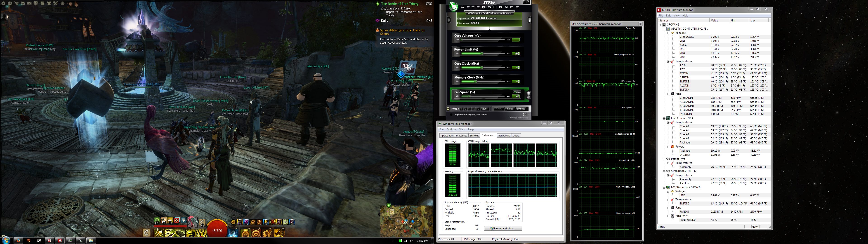Collapse the NVIDIA GeForce GTX 680 node

point(664,187)
